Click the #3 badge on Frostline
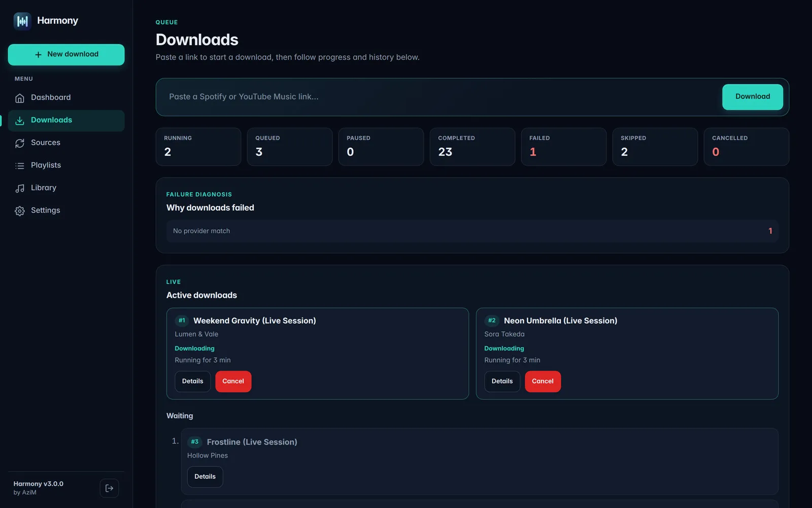 point(195,442)
